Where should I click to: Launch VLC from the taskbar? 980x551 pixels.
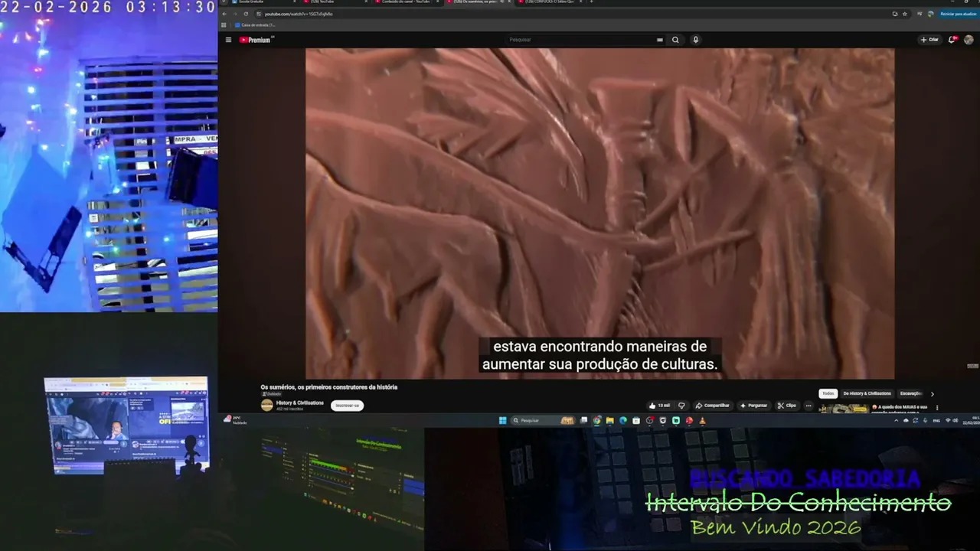(x=702, y=420)
